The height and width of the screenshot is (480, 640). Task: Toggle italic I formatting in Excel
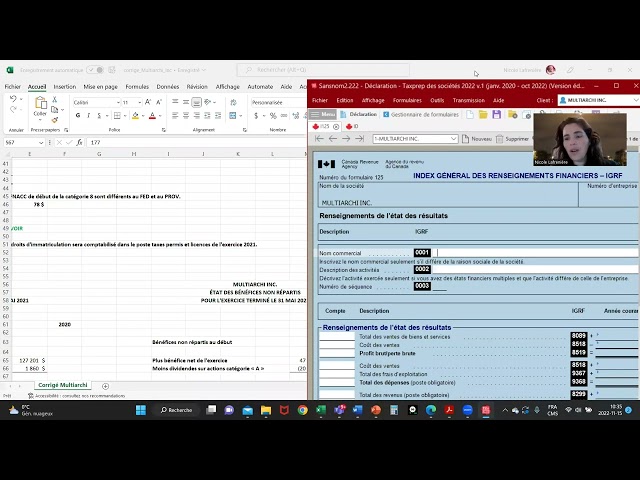coord(88,116)
